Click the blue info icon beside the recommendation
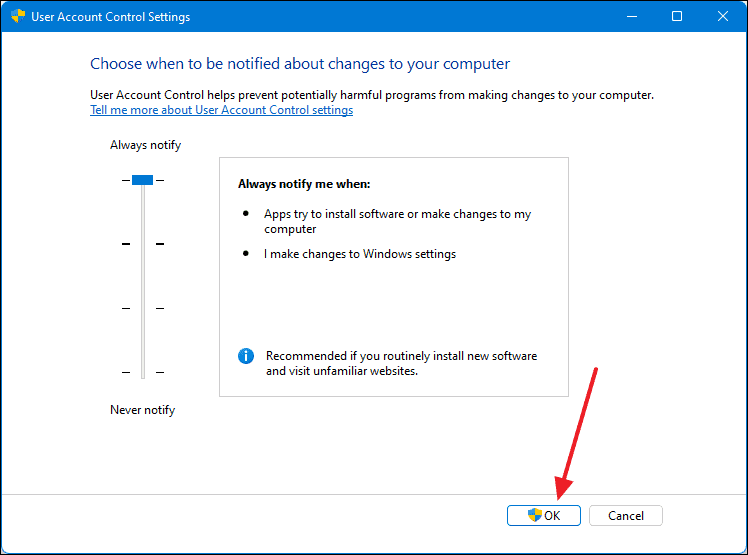This screenshot has width=748, height=555. tap(246, 356)
